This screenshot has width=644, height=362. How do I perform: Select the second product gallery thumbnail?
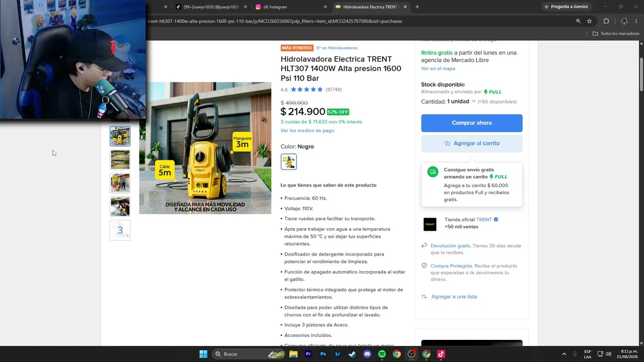120,160
